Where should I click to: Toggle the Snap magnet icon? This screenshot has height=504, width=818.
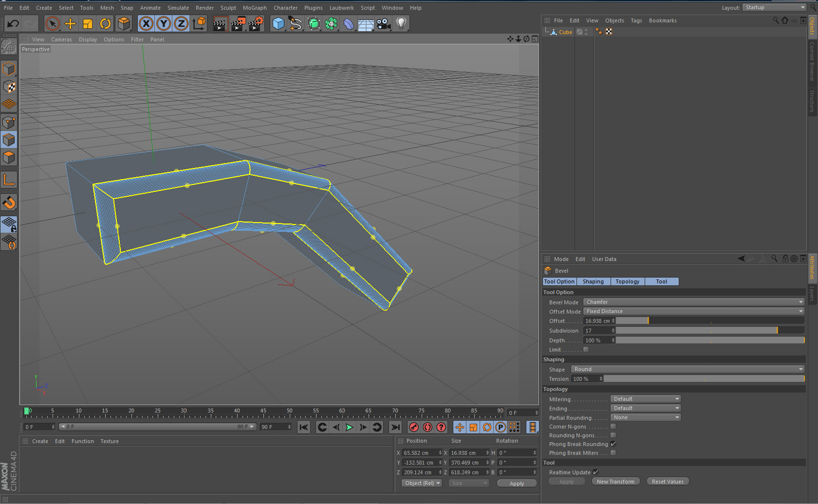coord(9,202)
